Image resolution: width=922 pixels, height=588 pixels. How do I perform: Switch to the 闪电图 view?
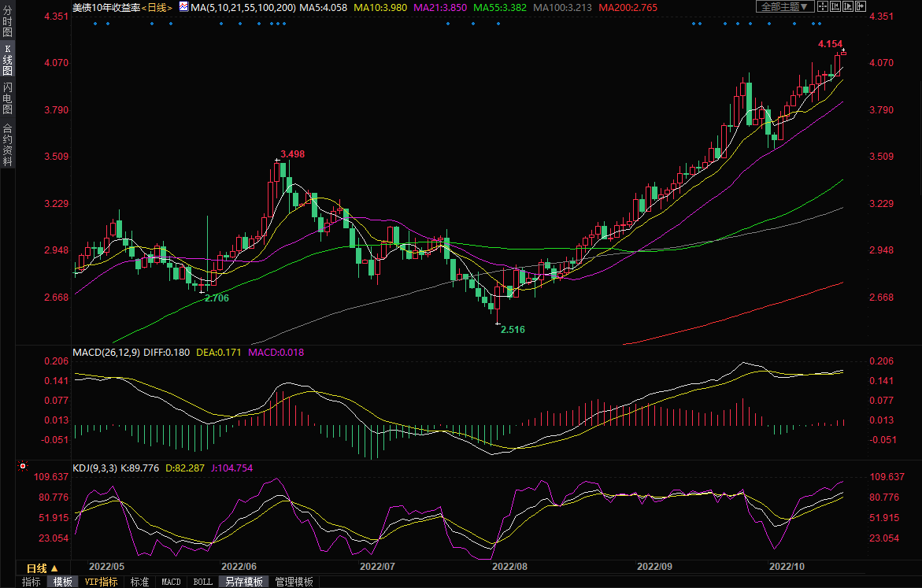(x=7, y=98)
